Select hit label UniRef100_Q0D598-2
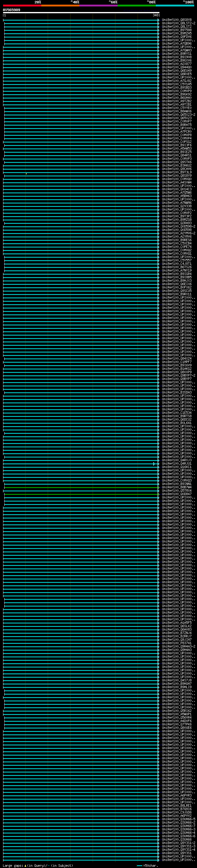The image size is (197, 868). (x=179, y=226)
